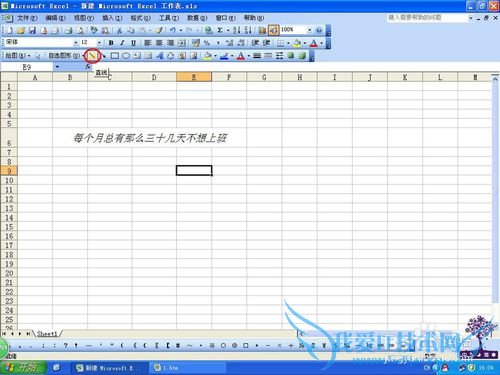Click the Print icon in the standard toolbar
The width and height of the screenshot is (500, 375).
pos(68,30)
